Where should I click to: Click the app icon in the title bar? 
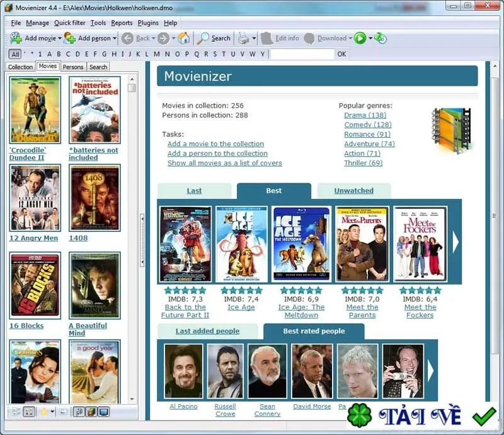pyautogui.click(x=9, y=8)
